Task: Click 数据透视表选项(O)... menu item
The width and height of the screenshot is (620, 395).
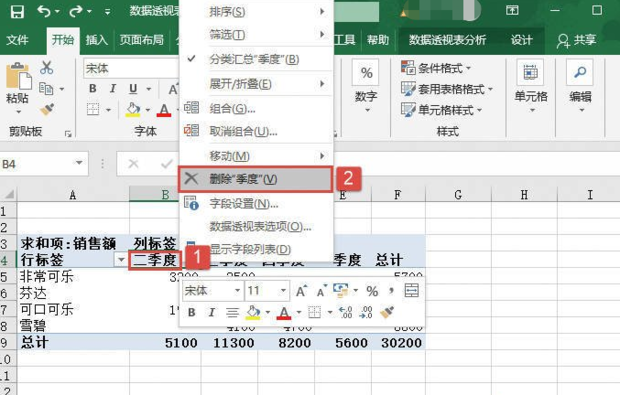Action: tap(256, 226)
